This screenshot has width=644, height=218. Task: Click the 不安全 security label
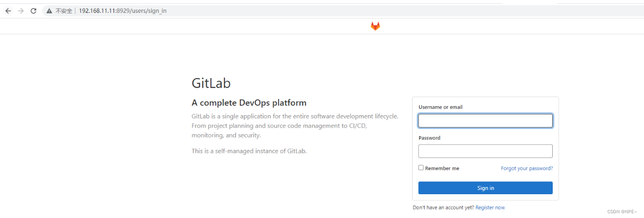pyautogui.click(x=64, y=11)
